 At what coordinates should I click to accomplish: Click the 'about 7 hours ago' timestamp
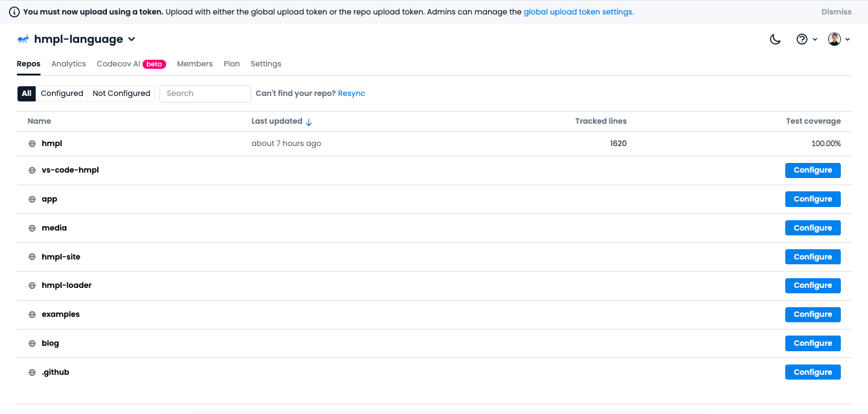(x=286, y=144)
